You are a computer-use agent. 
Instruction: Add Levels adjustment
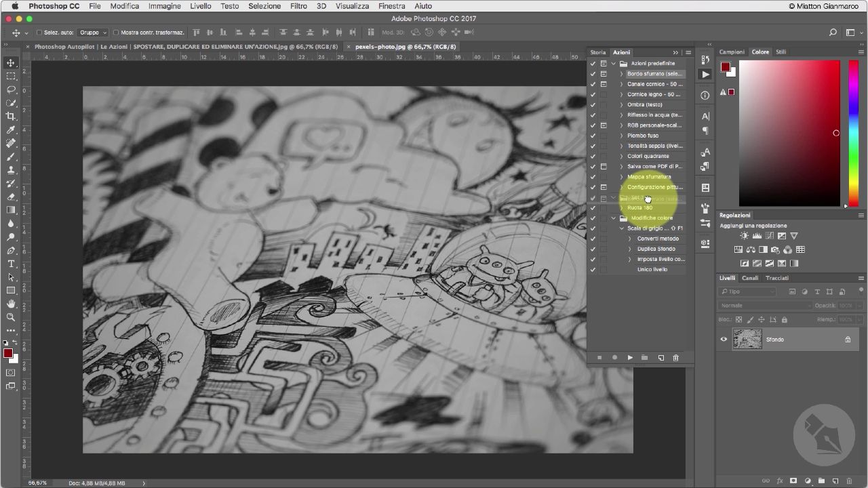pyautogui.click(x=757, y=236)
